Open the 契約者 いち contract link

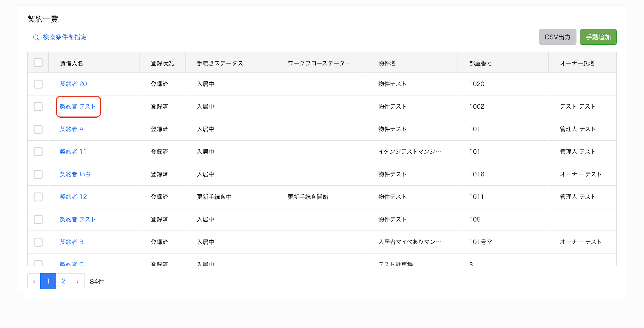click(75, 174)
